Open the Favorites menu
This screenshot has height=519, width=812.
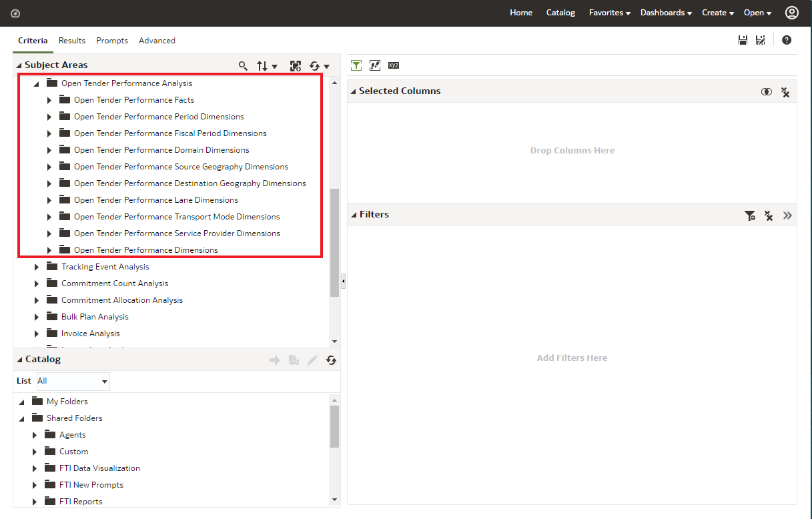click(x=610, y=13)
